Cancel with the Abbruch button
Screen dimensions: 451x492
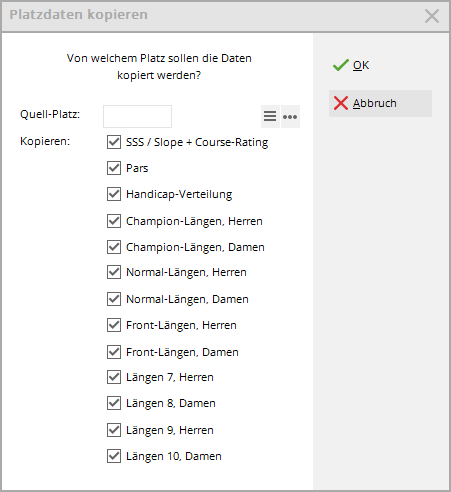pyautogui.click(x=380, y=103)
